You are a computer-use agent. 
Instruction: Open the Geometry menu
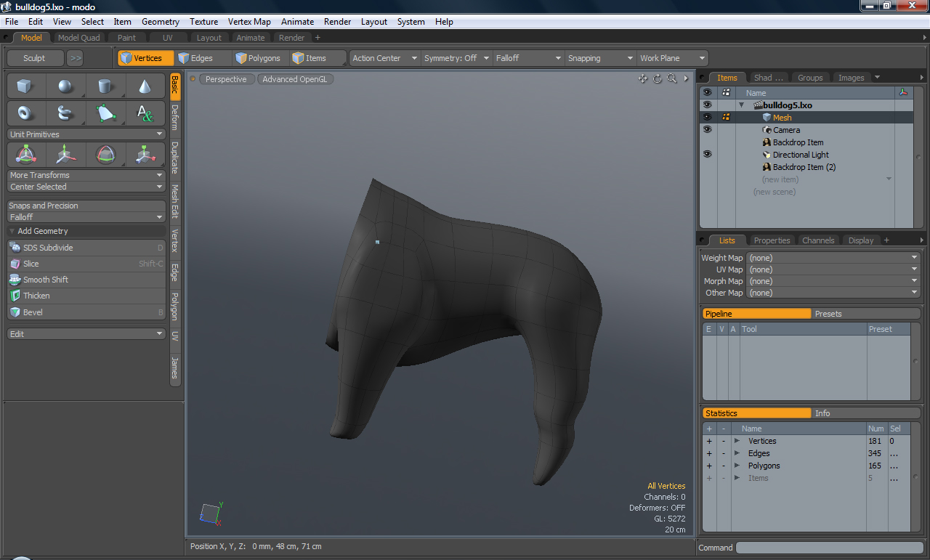point(161,22)
